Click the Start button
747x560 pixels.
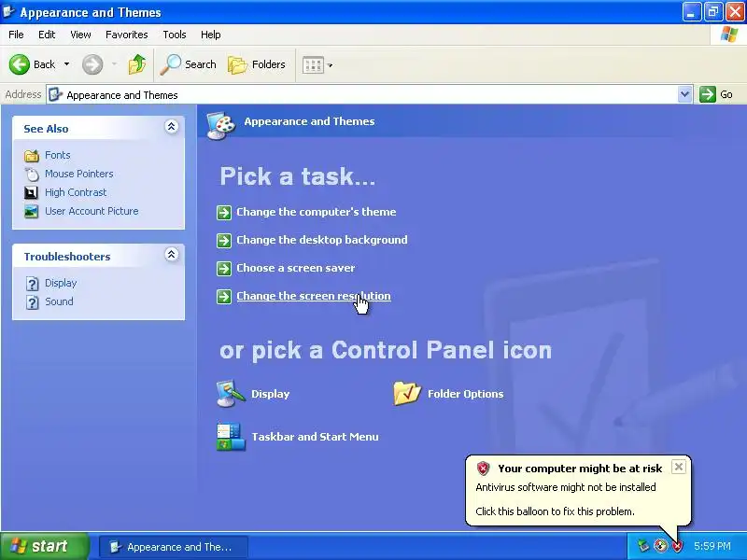point(45,546)
